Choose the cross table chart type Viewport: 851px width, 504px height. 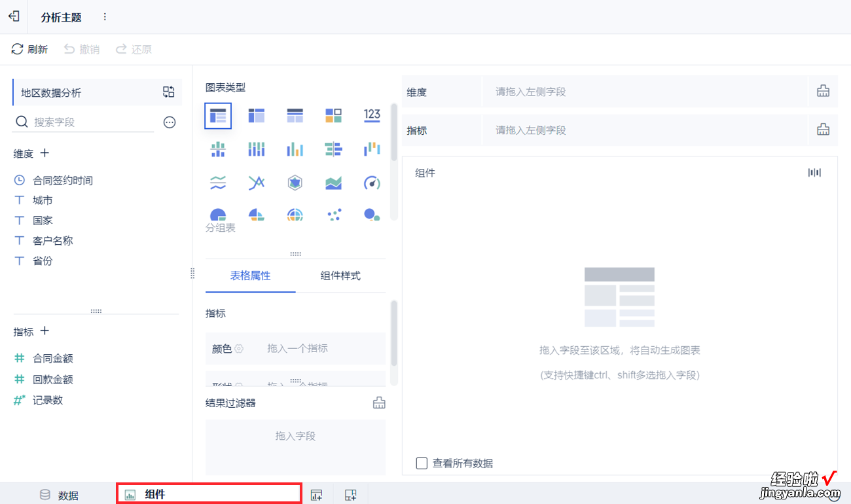pyautogui.click(x=257, y=116)
